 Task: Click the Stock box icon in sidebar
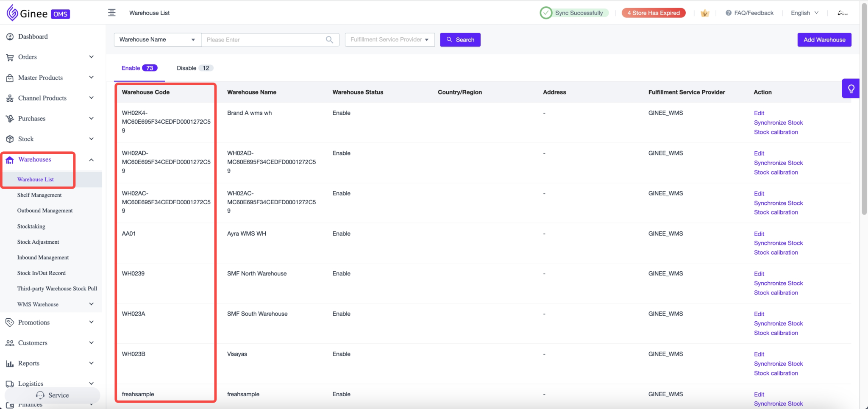[x=11, y=139]
